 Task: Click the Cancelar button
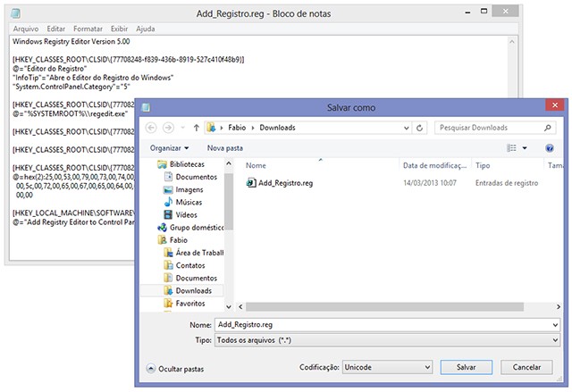pyautogui.click(x=526, y=367)
